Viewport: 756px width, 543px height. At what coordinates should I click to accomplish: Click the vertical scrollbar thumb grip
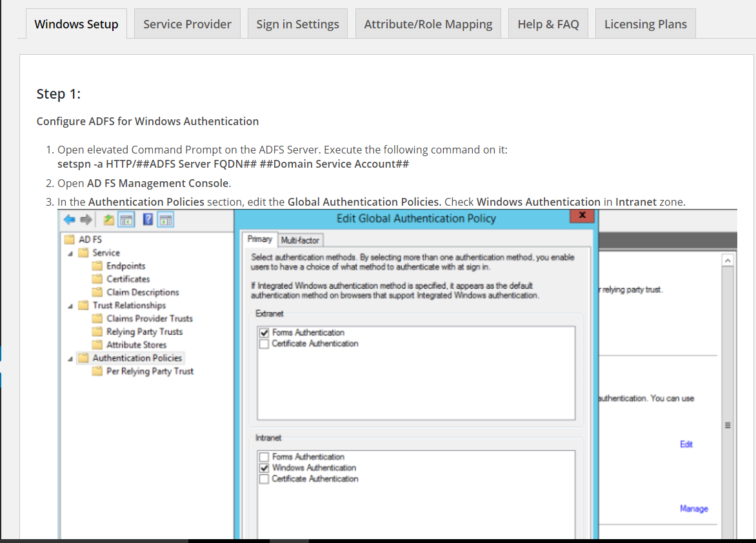coord(728,426)
